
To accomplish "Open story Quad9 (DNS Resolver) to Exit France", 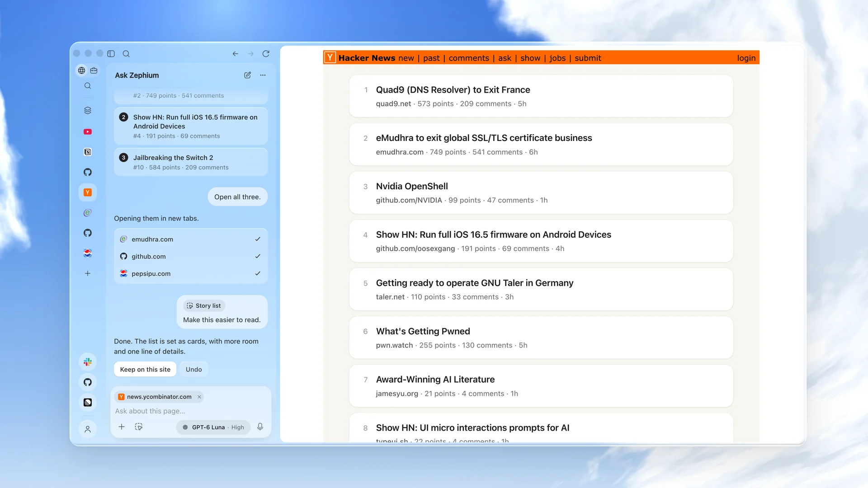I will 453,90.
